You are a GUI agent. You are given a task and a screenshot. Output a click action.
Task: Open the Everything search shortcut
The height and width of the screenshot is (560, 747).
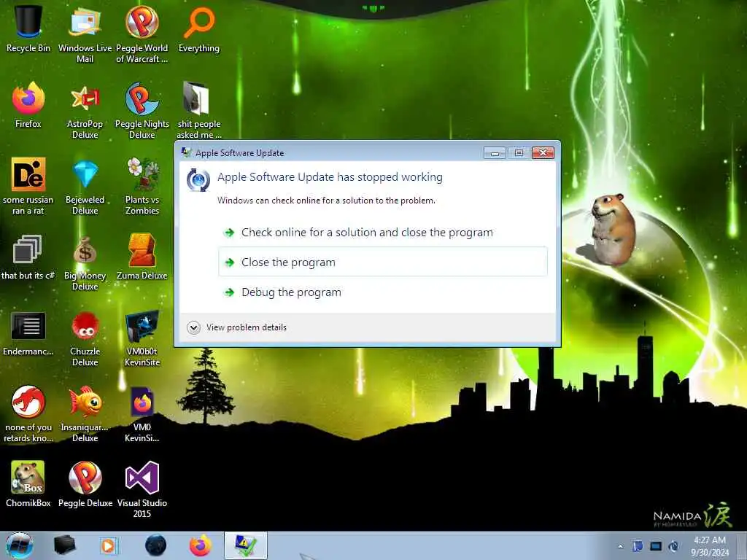pos(199,28)
